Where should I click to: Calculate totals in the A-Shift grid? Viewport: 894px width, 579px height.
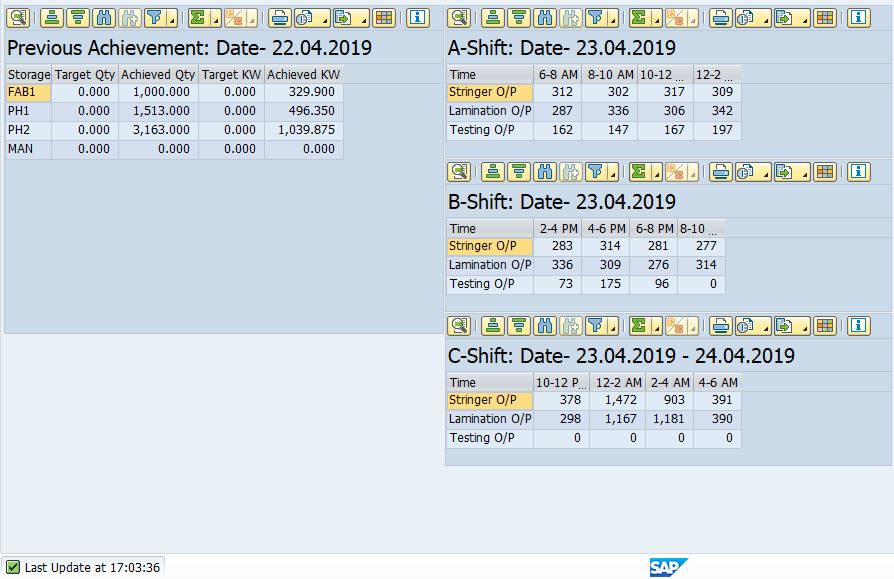click(x=636, y=16)
